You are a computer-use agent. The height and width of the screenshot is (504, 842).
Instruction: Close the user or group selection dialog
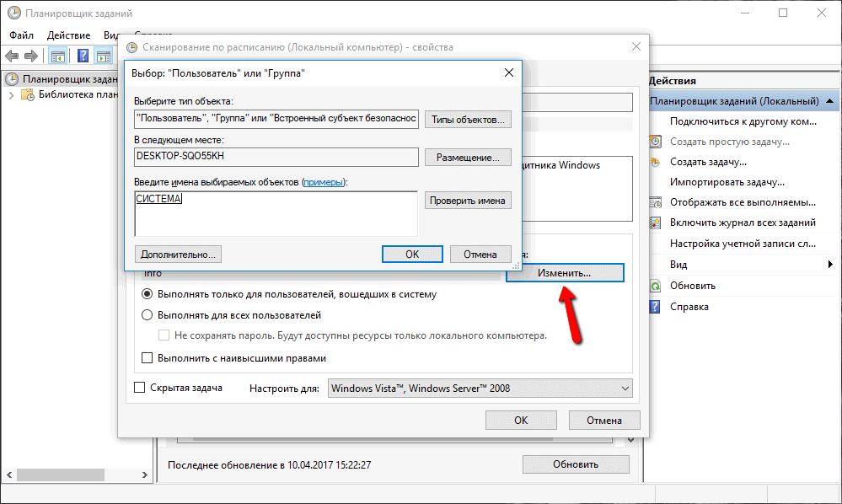[509, 72]
